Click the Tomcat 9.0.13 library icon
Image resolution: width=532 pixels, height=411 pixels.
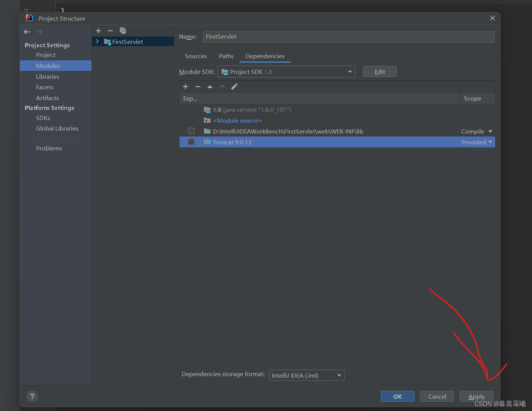click(207, 142)
